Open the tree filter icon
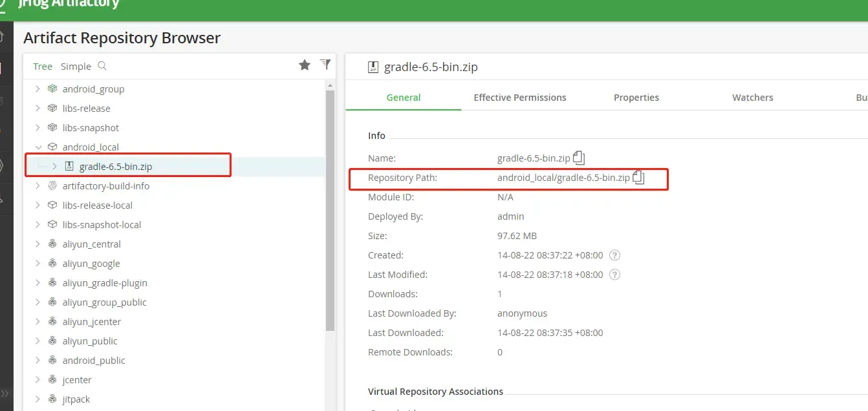The width and height of the screenshot is (868, 411). pyautogui.click(x=325, y=65)
